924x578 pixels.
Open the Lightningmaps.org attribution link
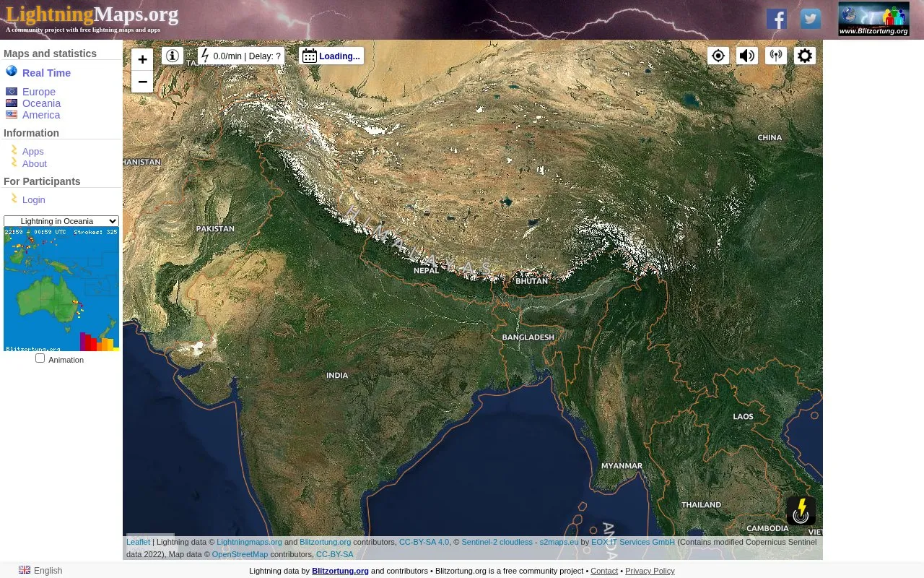[249, 542]
